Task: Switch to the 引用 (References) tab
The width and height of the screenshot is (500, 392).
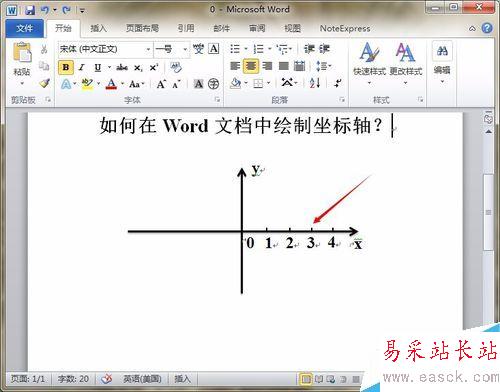Action: [x=186, y=29]
